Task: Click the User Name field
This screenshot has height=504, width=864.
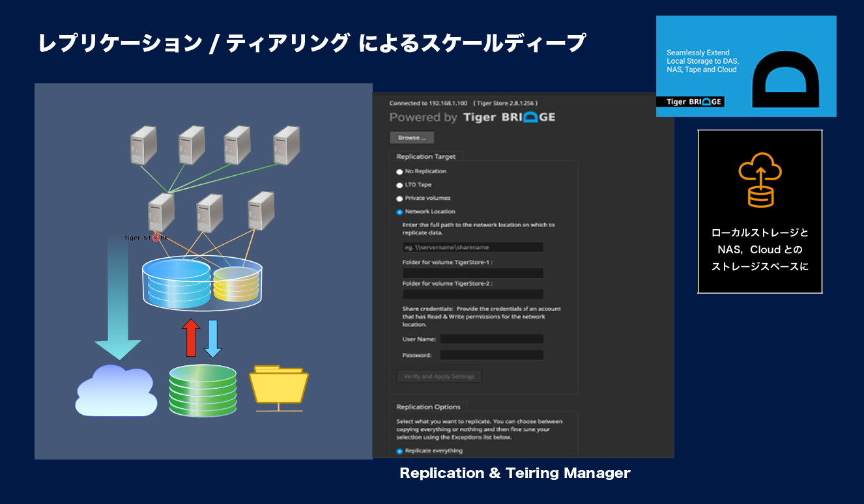Action: pos(491,339)
